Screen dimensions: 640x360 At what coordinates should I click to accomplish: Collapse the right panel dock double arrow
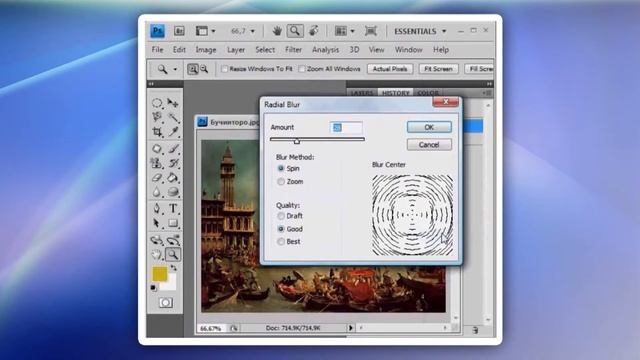489,84
